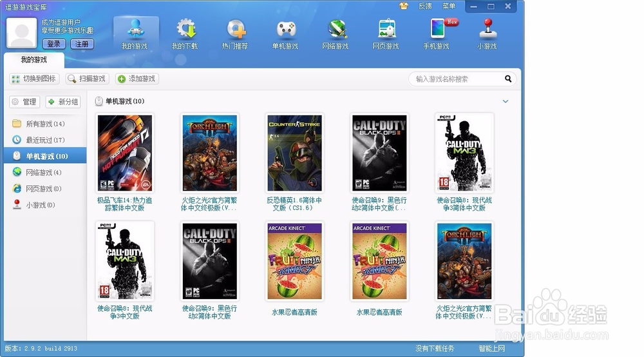Screen dimensions: 644x357
Task: Click version text 2.9.2 build 2913
Action: tap(41, 349)
